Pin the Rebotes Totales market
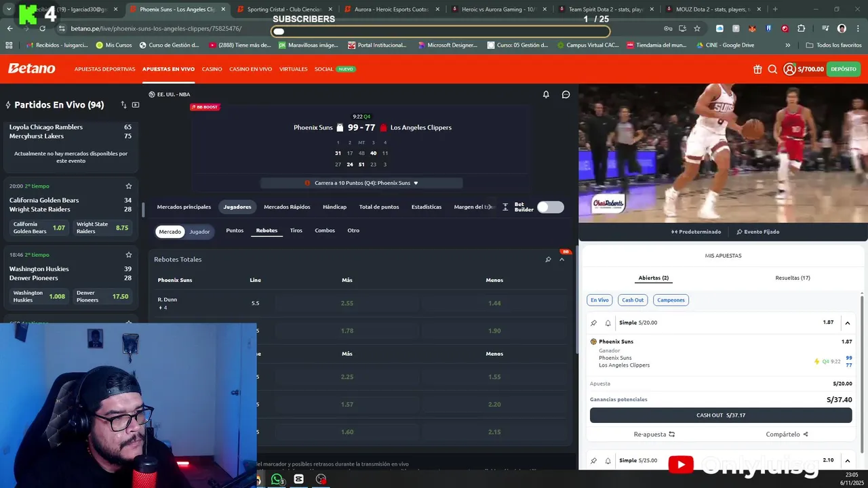 (548, 260)
